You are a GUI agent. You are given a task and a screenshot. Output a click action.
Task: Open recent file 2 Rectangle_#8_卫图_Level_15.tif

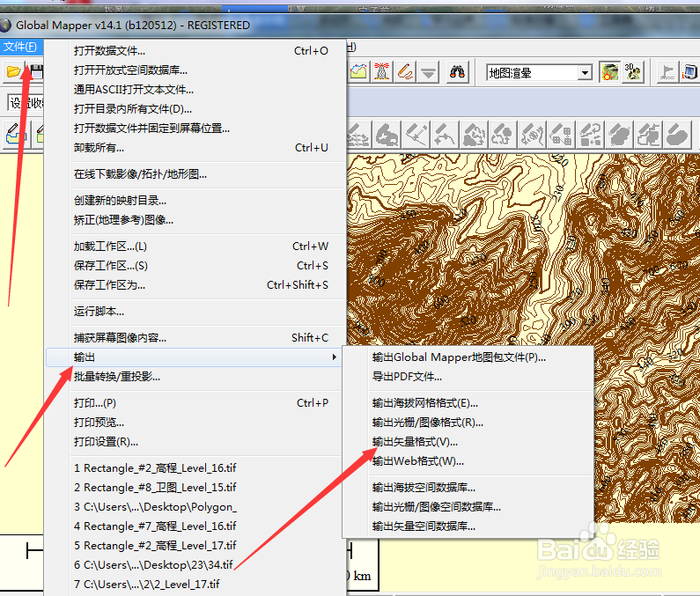[x=196, y=487]
